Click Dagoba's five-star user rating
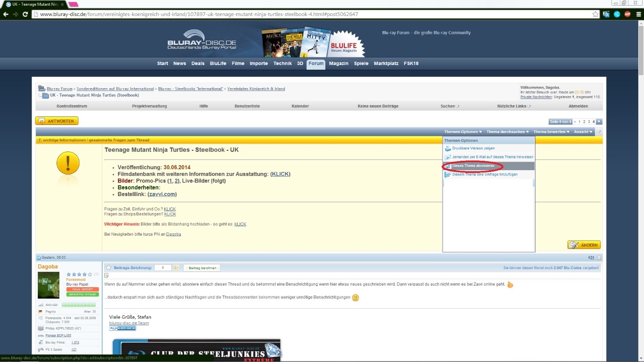The width and height of the screenshot is (644, 362). pos(79,274)
